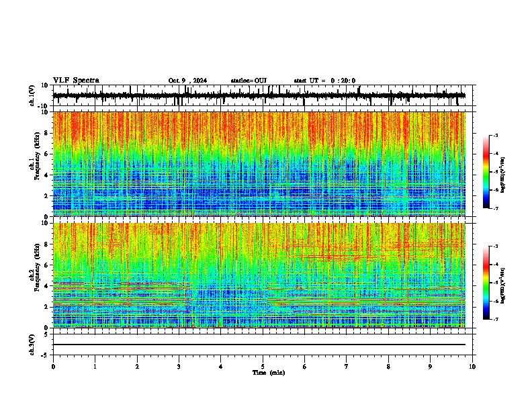Viewport: 532px width, 411px height.
Task: Select the date text "Oct. 9 , 2024"
Action: coord(187,81)
